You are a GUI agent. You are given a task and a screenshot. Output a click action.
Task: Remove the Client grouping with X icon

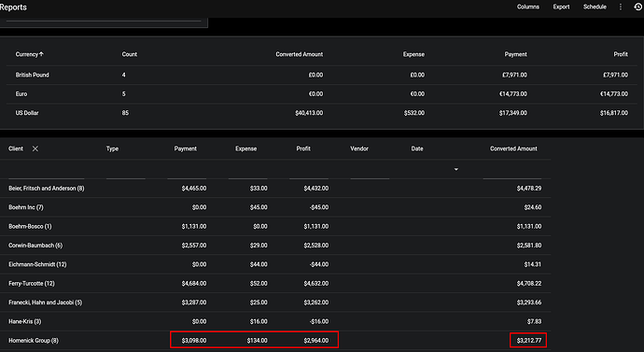[35, 148]
